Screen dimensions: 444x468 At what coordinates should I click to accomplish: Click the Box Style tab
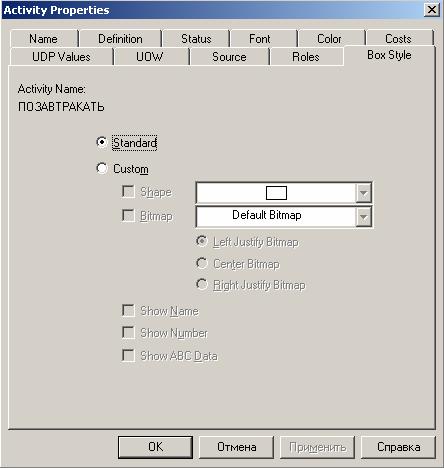(389, 55)
